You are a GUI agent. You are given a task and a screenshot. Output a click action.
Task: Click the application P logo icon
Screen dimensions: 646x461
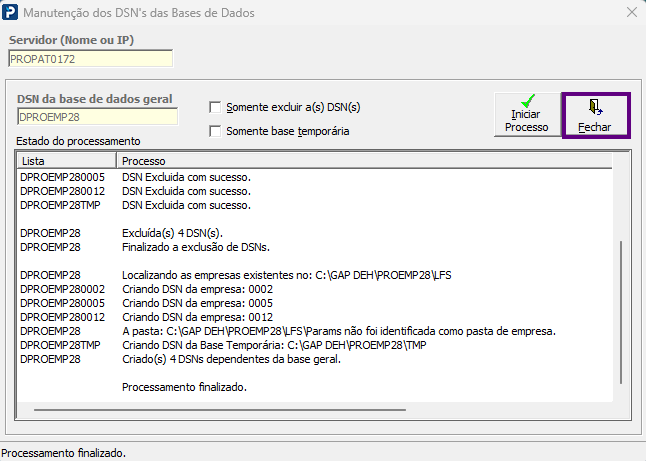click(x=10, y=12)
